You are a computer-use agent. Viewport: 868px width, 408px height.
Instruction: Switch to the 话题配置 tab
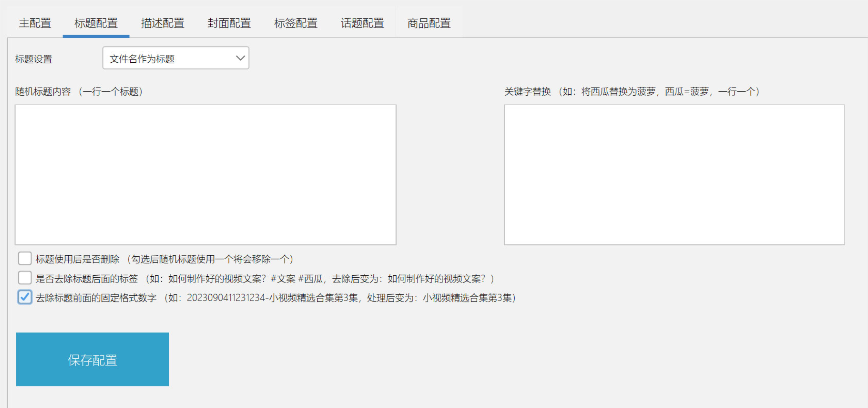coord(362,23)
